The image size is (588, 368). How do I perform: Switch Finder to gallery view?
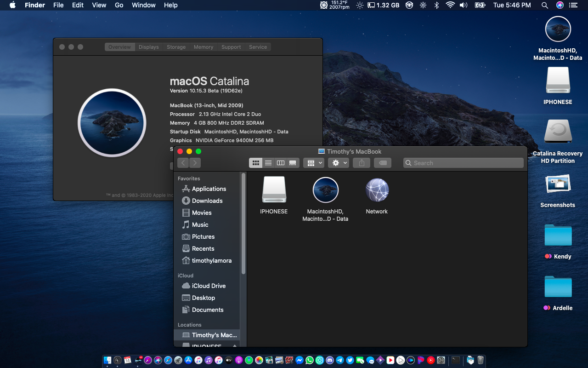pyautogui.click(x=293, y=163)
